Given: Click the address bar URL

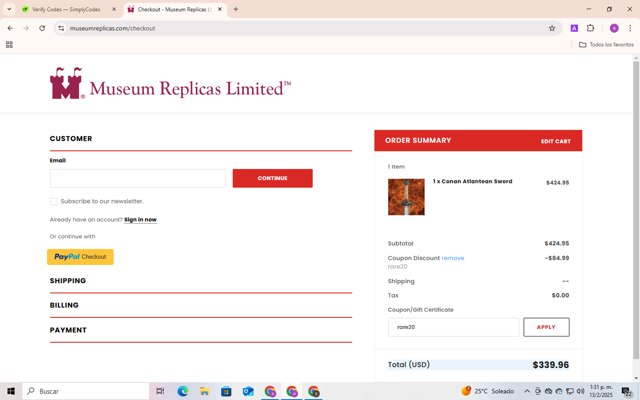Looking at the screenshot, I should [112, 28].
